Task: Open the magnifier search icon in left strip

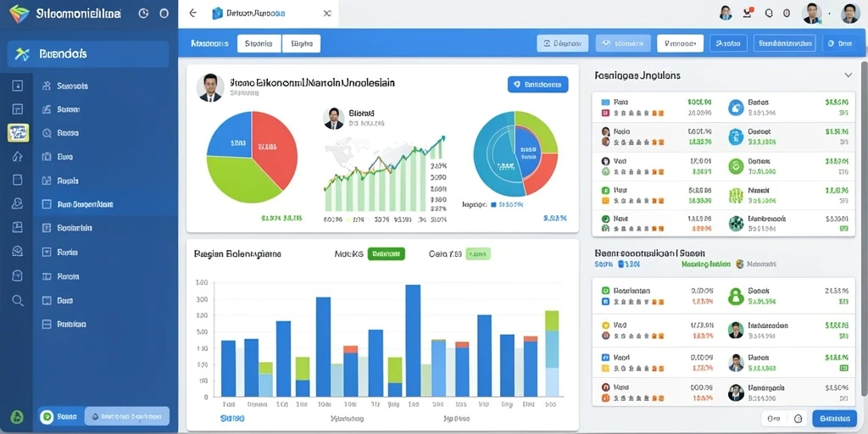Action: [18, 300]
